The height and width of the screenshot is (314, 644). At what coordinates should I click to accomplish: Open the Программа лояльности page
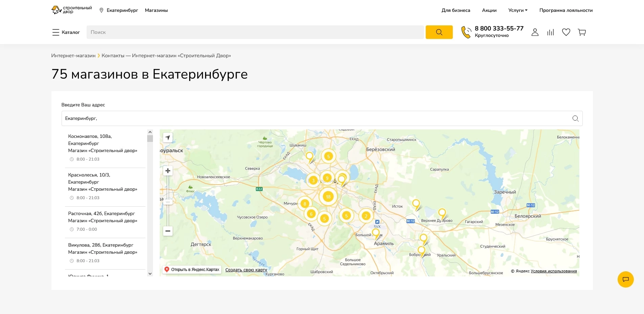pos(566,10)
